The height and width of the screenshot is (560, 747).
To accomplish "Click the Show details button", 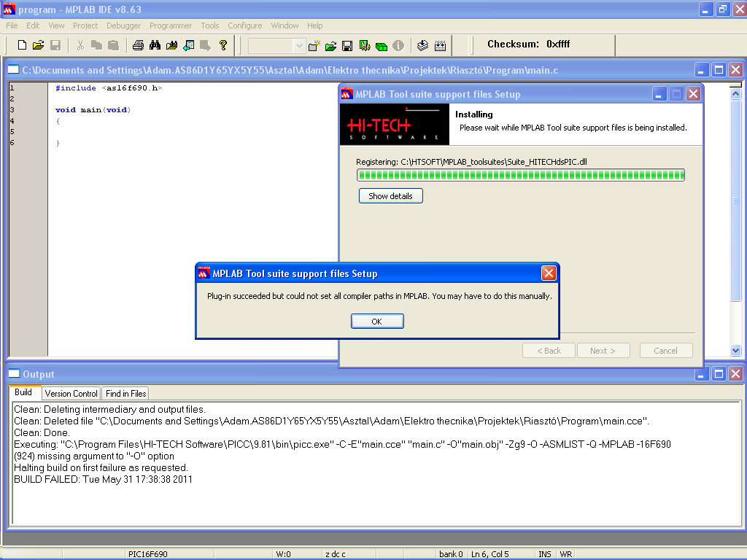I will (391, 196).
